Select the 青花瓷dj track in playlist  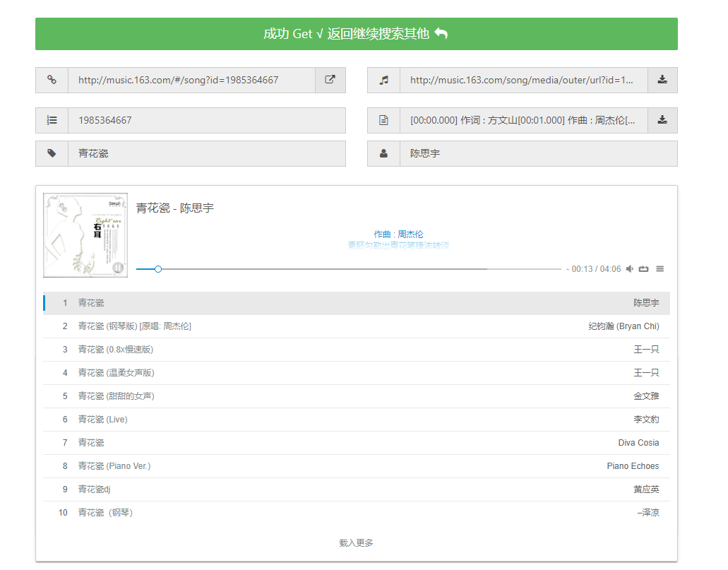coord(95,489)
